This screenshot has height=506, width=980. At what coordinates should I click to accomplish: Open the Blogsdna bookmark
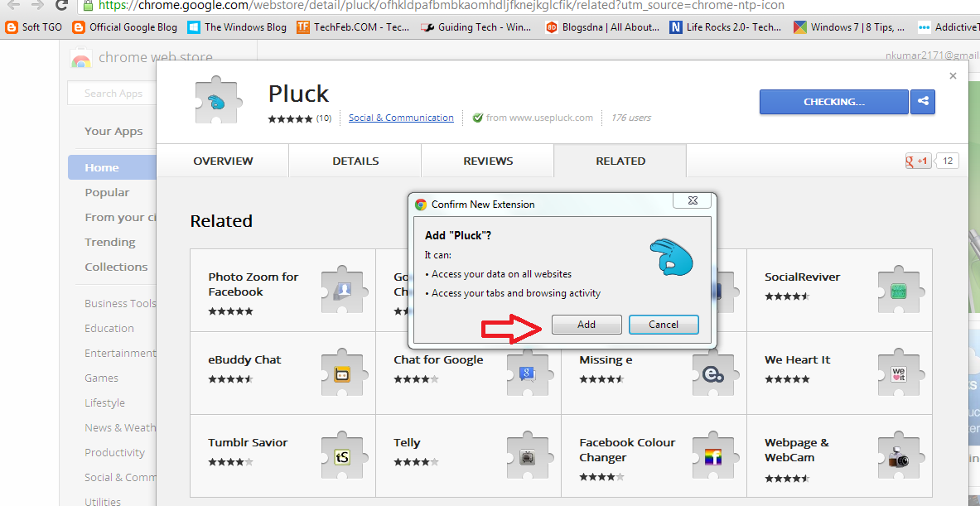click(x=602, y=27)
